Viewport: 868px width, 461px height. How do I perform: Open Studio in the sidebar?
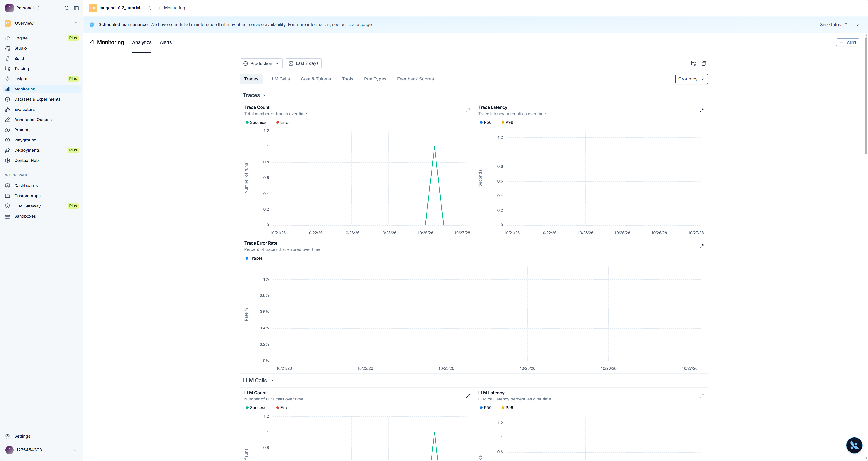[x=42, y=48]
